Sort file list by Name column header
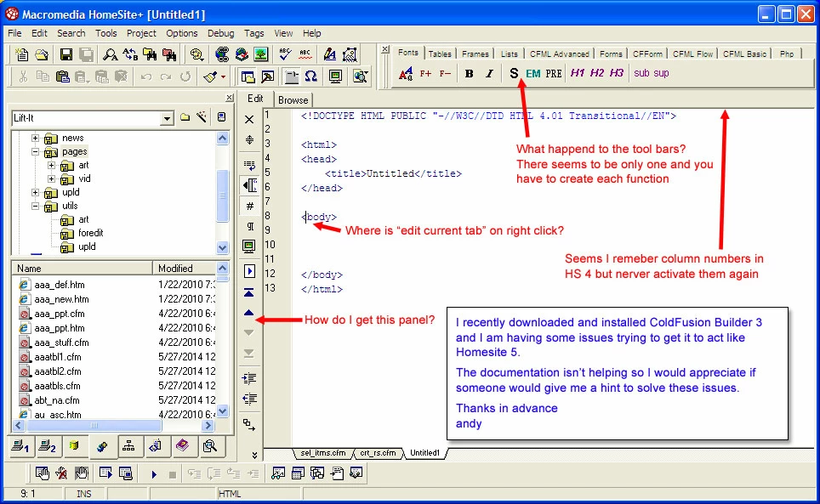The image size is (820, 504). [83, 269]
